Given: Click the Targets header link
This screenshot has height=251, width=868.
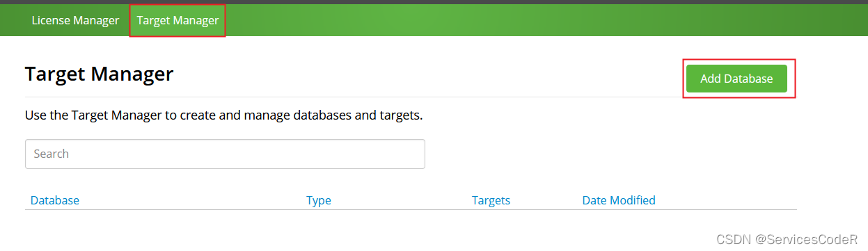Looking at the screenshot, I should [491, 200].
